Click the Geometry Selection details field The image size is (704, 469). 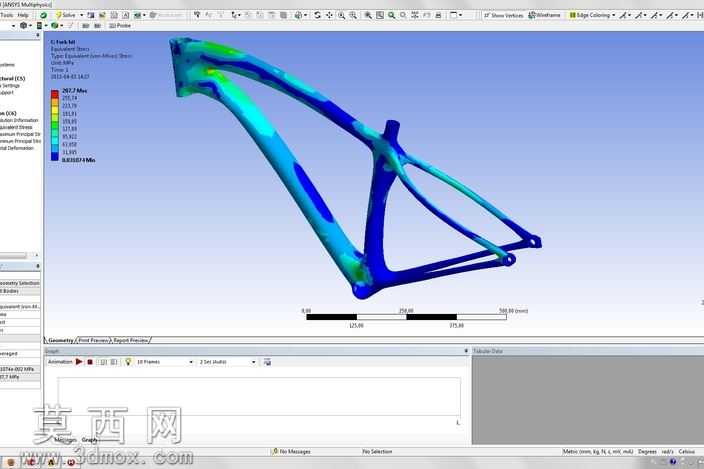(x=20, y=284)
